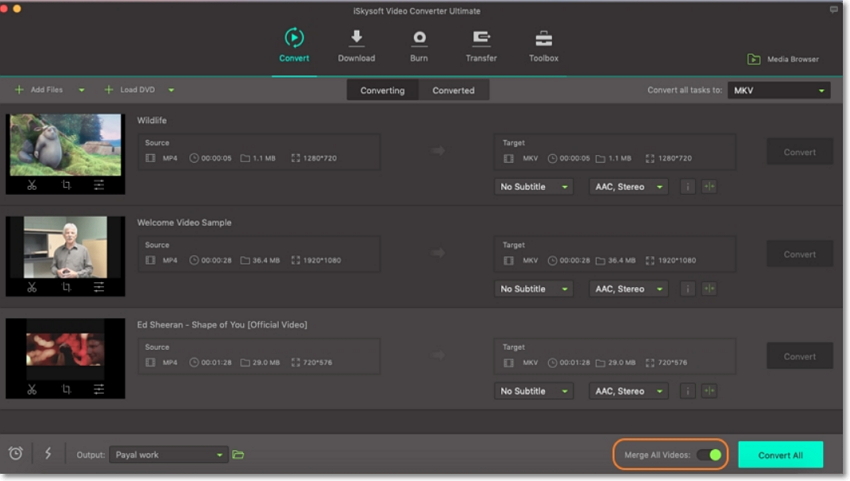
Task: Expand the Payal work output dropdown
Action: pos(168,455)
